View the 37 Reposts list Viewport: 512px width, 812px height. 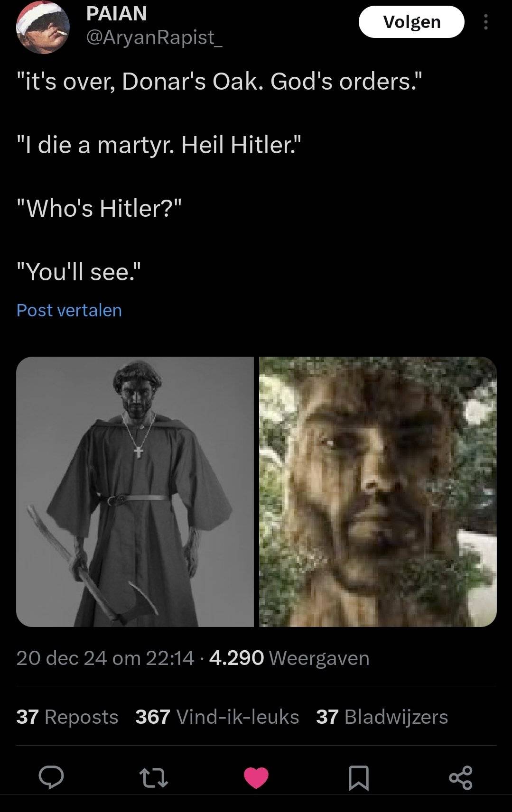coord(67,717)
